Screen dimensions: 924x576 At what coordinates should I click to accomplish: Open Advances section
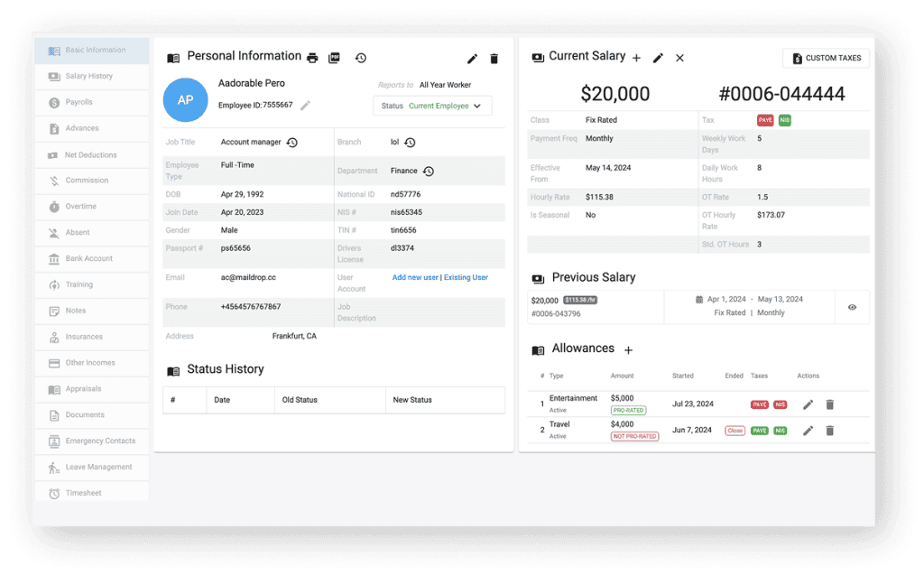point(91,128)
